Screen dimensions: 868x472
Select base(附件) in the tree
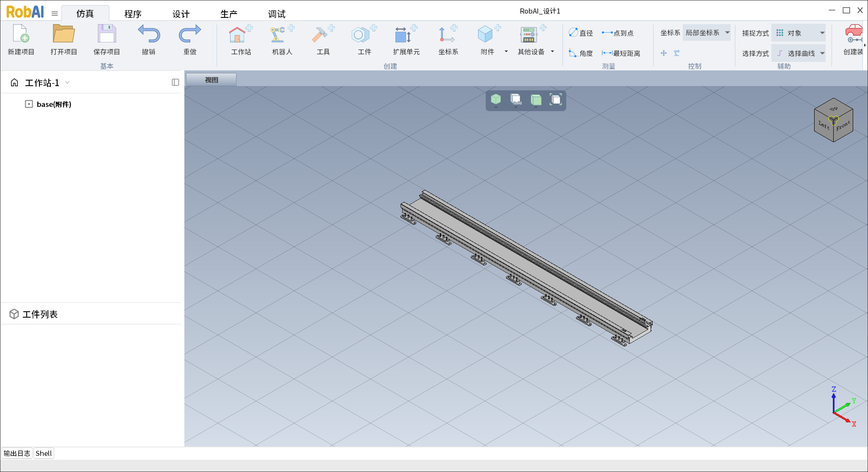coord(54,104)
